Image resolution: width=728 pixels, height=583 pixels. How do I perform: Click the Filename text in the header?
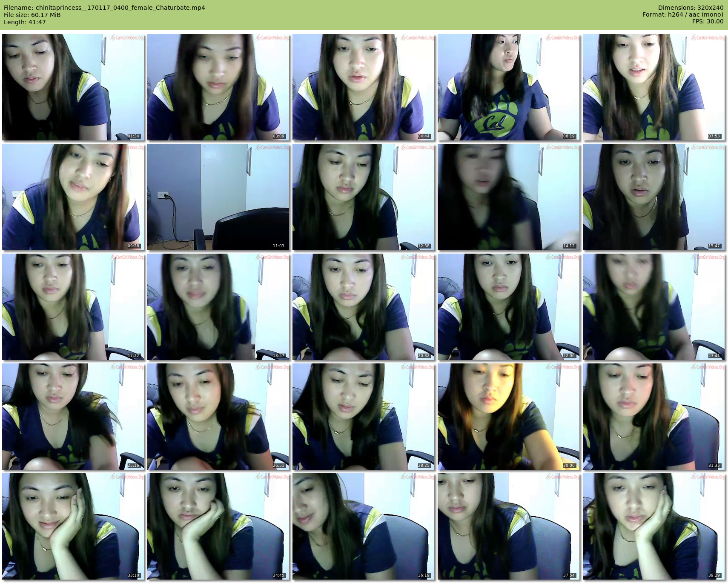[x=104, y=8]
